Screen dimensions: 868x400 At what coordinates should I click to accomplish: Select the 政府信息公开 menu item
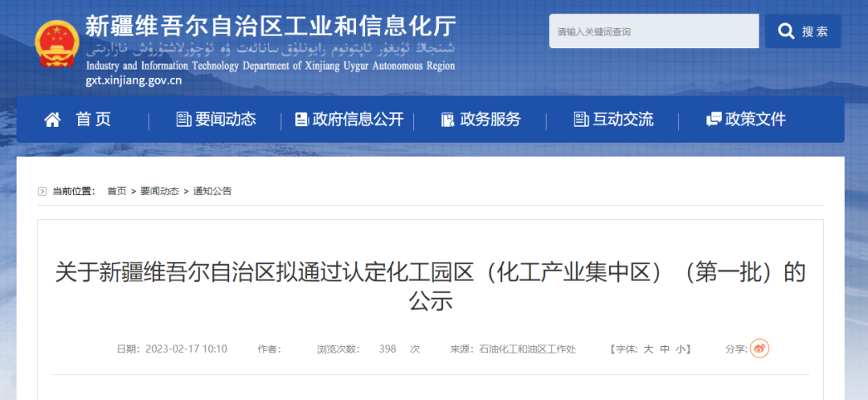coord(358,120)
